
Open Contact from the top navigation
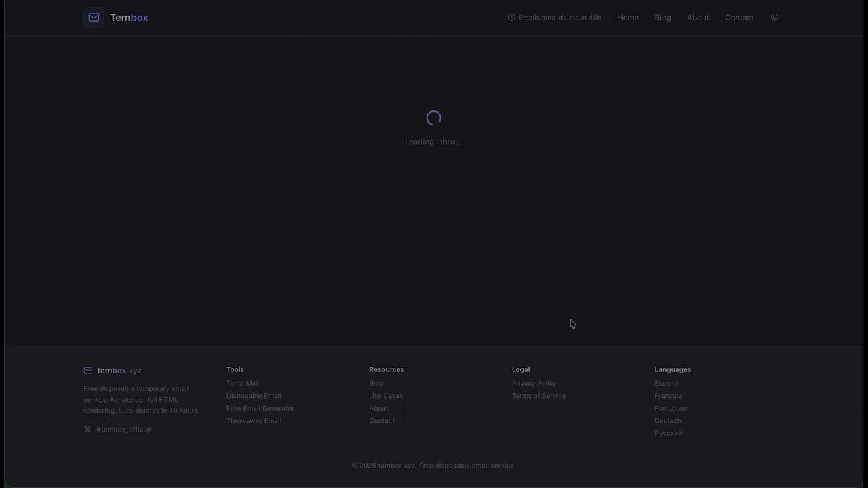pyautogui.click(x=739, y=17)
